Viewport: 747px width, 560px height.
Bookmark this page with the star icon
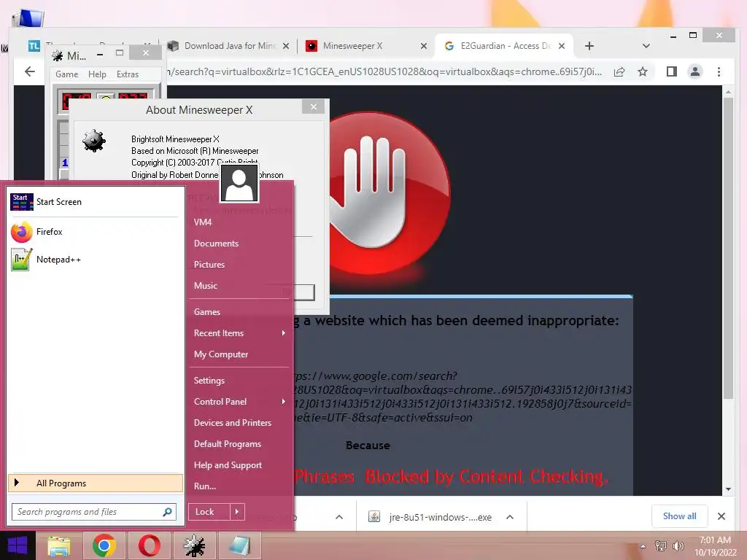(x=643, y=72)
